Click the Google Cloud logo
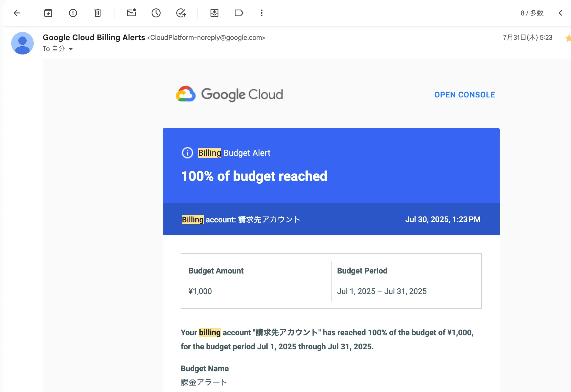 [x=230, y=94]
